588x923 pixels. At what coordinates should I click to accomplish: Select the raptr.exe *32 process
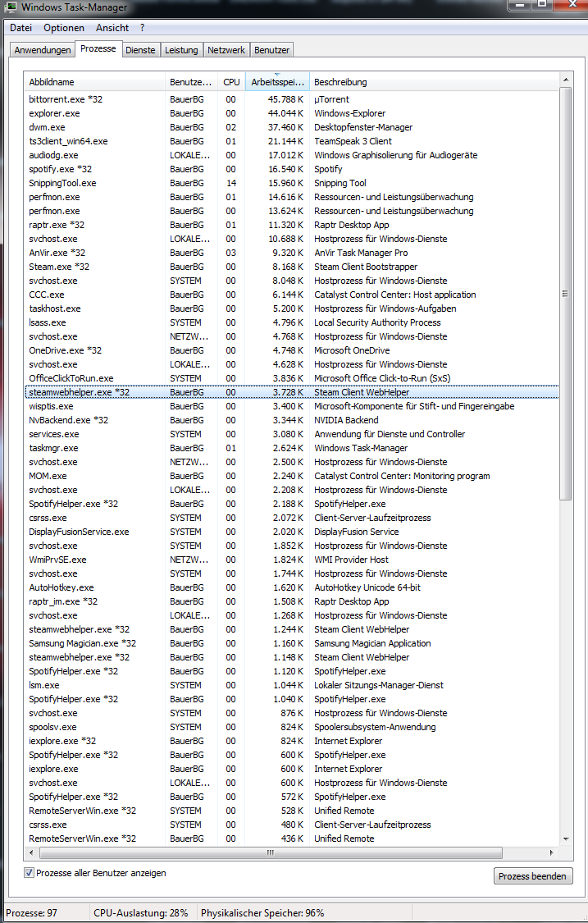click(291, 225)
